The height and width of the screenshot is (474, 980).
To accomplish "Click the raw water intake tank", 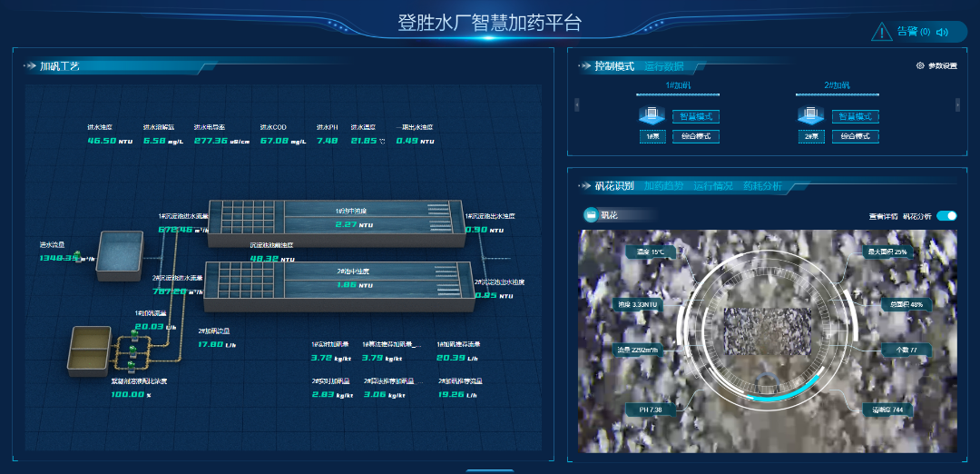I will coord(120,255).
